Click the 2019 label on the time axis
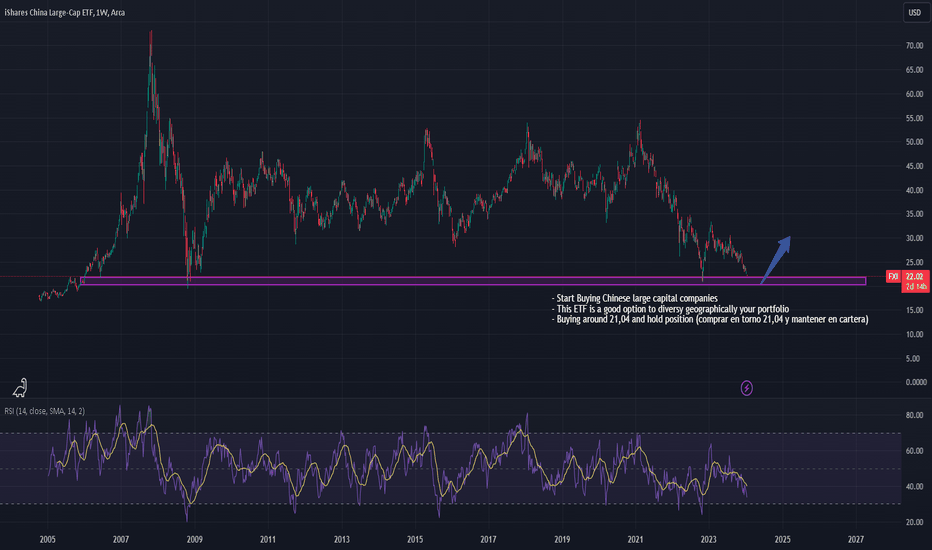The image size is (932, 550). click(x=562, y=539)
